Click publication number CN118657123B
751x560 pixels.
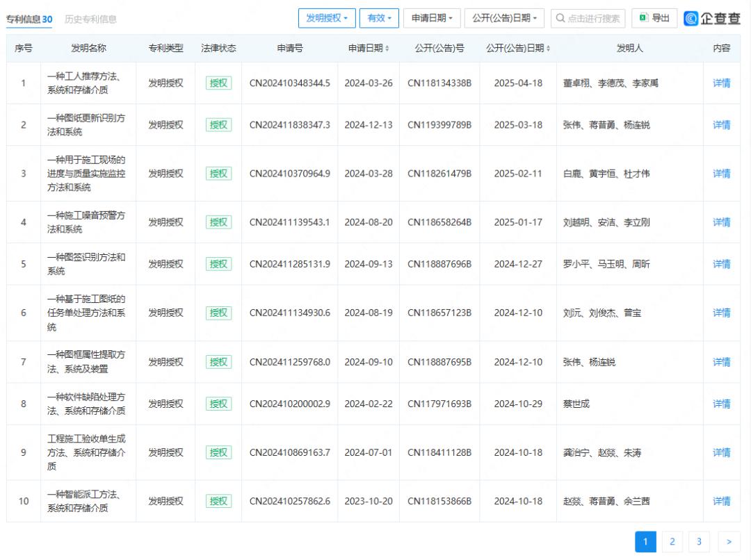(x=439, y=313)
